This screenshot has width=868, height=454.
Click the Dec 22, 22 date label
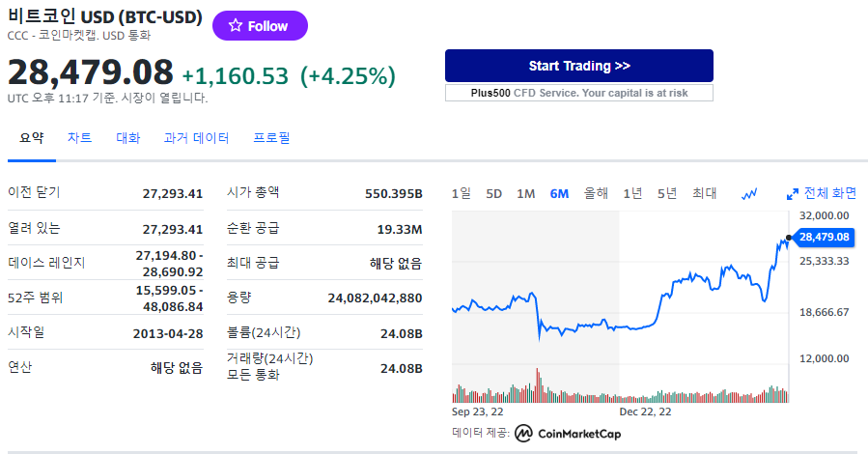coord(645,411)
